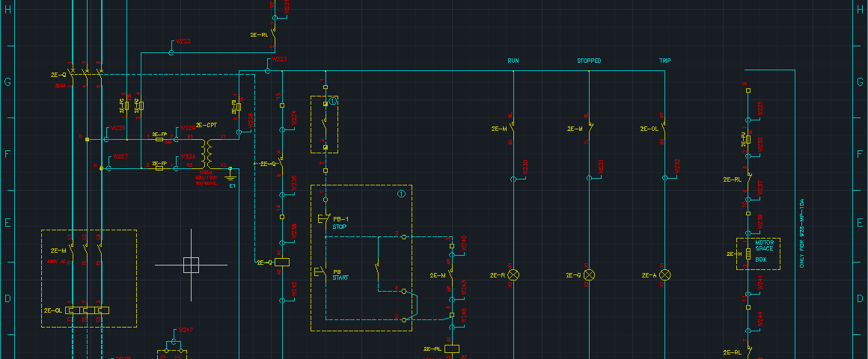Select the W223 wire tag label
The image size is (868, 359).
coord(280,59)
